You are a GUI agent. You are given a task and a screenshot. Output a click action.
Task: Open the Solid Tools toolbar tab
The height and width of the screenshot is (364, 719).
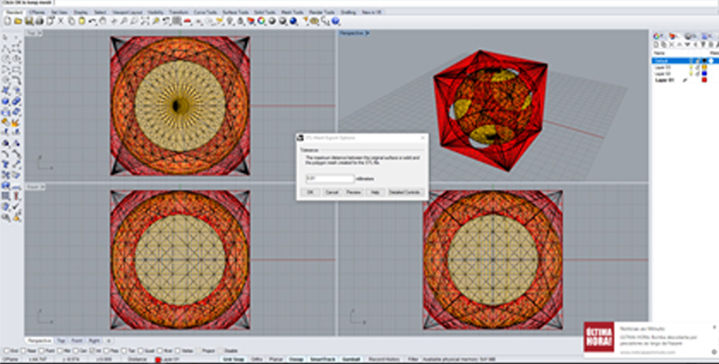tap(264, 12)
